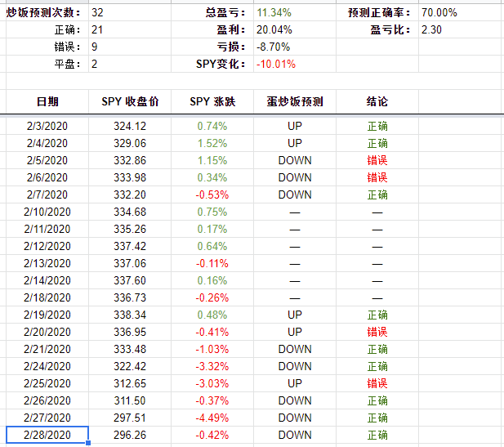Click the -0.26% change cell

pyautogui.click(x=212, y=297)
